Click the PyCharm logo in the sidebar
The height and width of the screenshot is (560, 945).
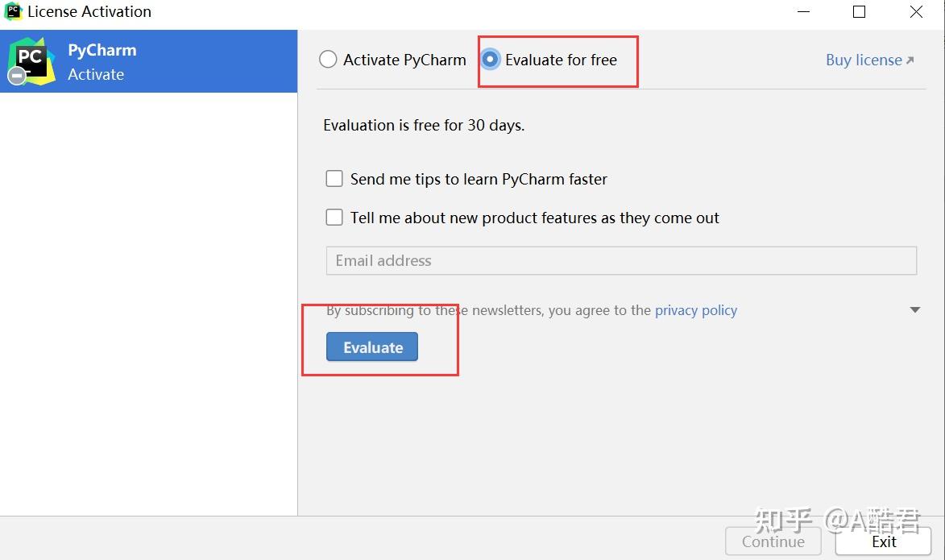[31, 59]
